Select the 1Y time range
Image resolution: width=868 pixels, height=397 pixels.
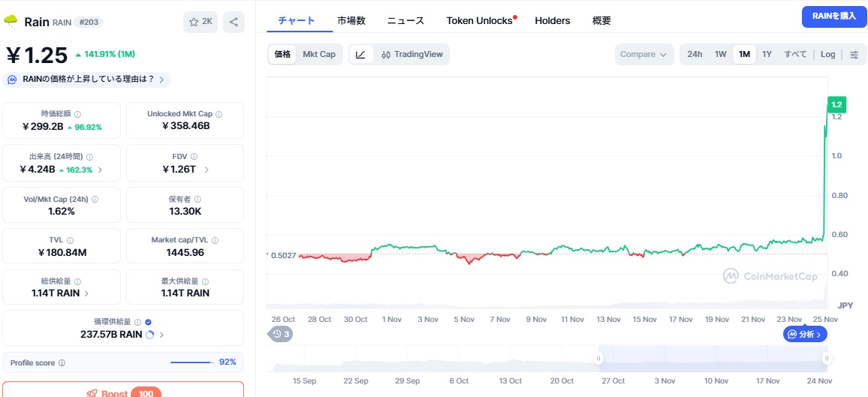(767, 54)
